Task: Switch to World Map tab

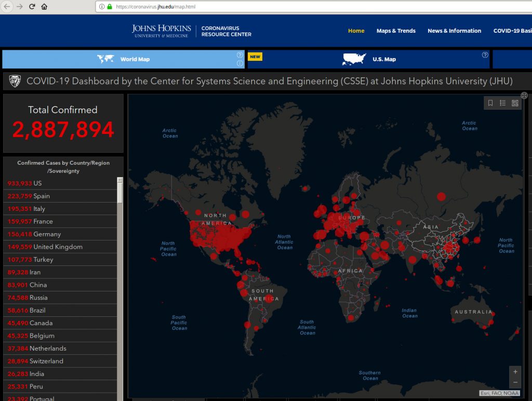Action: click(123, 59)
